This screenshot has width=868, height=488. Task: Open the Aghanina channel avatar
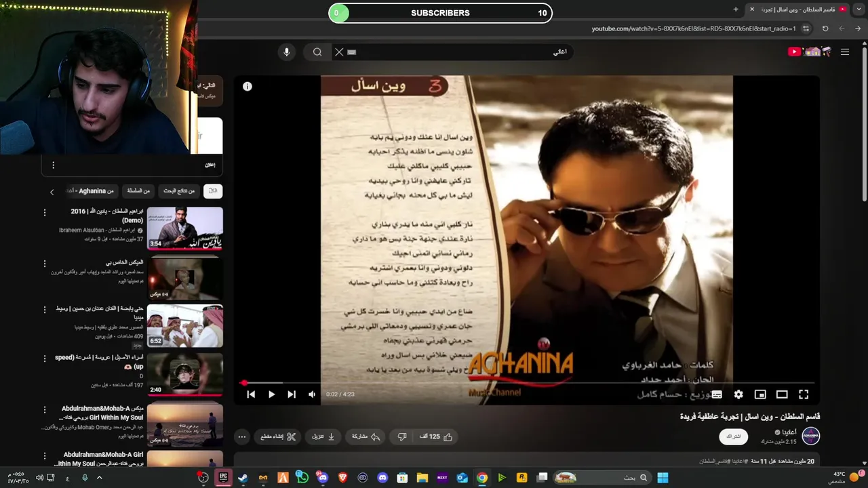pos(810,436)
